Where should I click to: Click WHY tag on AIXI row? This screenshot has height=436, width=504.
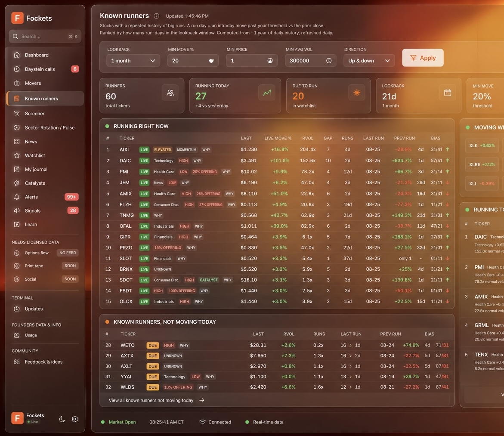206,150
